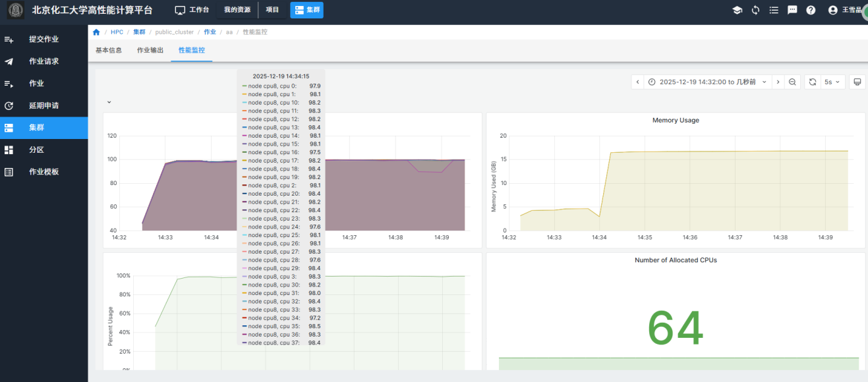Refresh the dashboard panels

coord(813,82)
